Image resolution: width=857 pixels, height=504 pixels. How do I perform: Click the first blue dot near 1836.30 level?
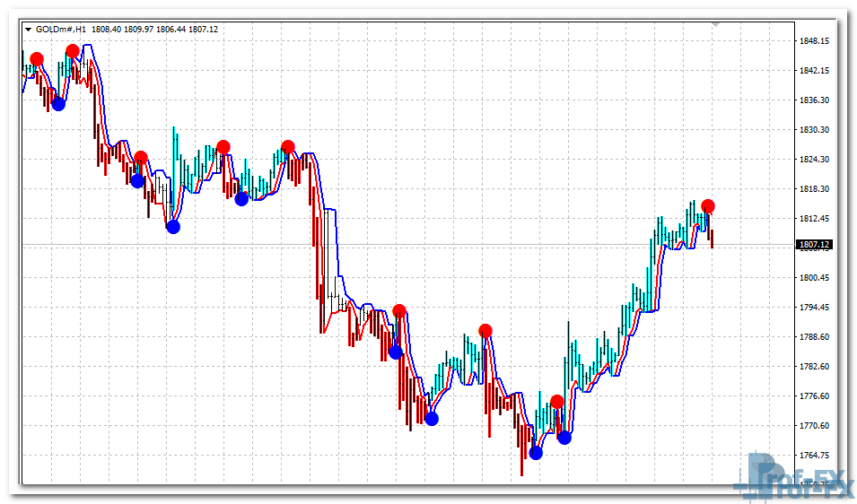(x=58, y=104)
